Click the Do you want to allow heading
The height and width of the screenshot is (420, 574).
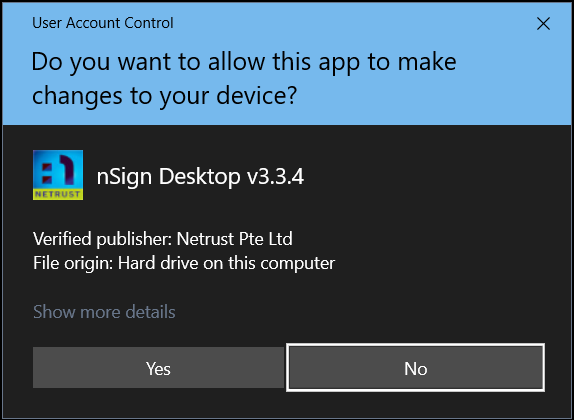[x=244, y=62]
